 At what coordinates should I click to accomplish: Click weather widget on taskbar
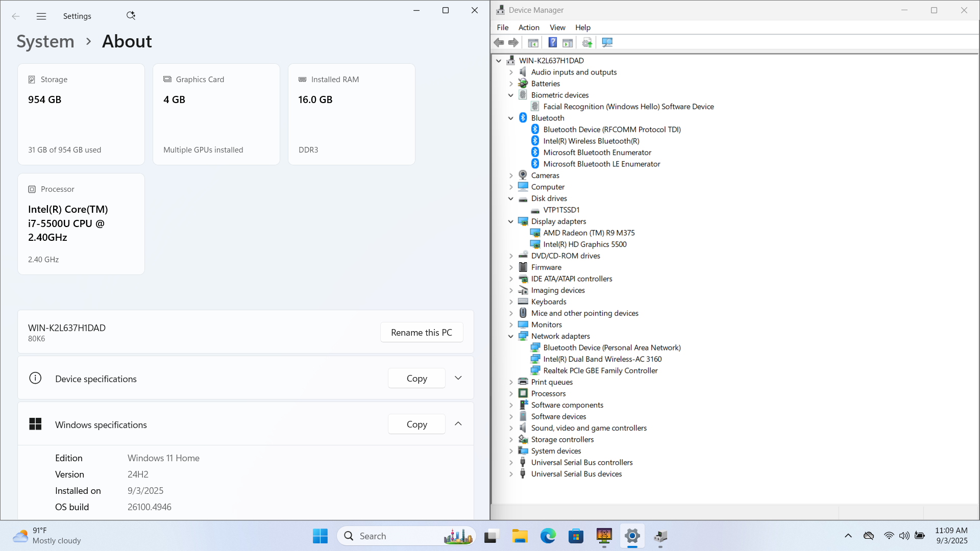coord(47,536)
